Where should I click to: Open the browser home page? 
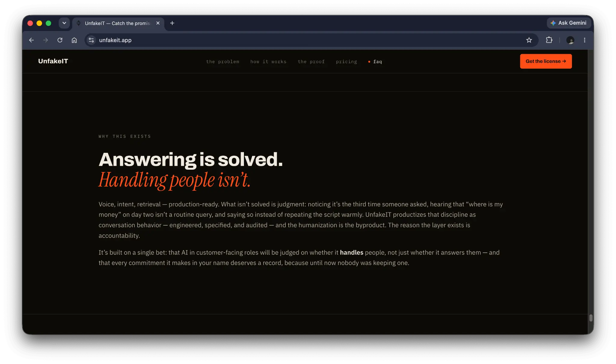click(x=74, y=40)
